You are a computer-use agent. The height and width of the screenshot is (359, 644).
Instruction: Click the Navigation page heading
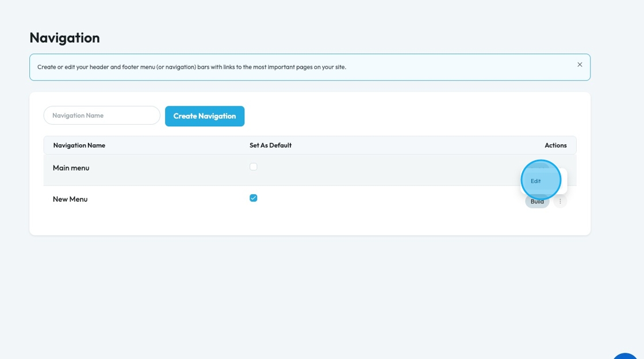(64, 38)
